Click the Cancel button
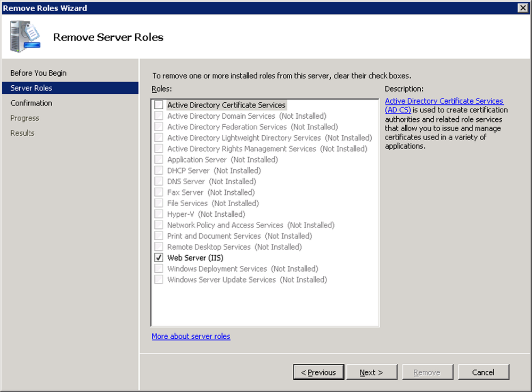Image resolution: width=532 pixels, height=392 pixels. point(483,372)
